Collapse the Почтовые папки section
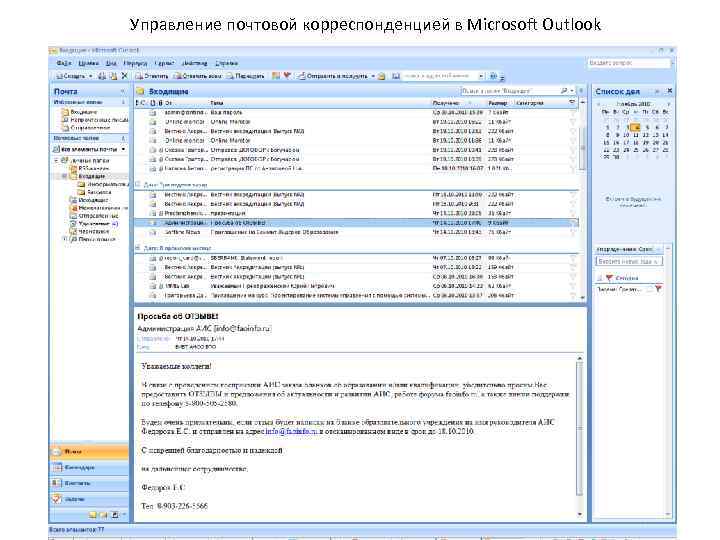This screenshot has width=720, height=540. coord(123,138)
